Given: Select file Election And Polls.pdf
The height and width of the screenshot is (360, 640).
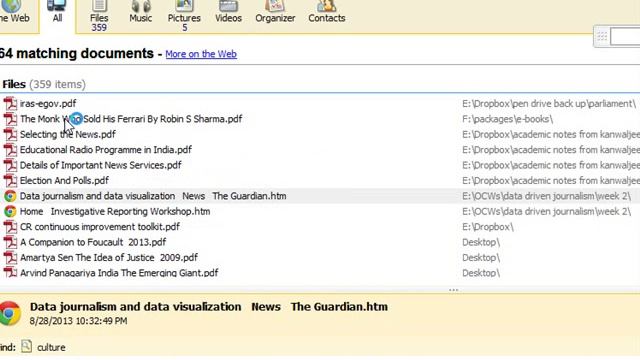Looking at the screenshot, I should coord(64,180).
